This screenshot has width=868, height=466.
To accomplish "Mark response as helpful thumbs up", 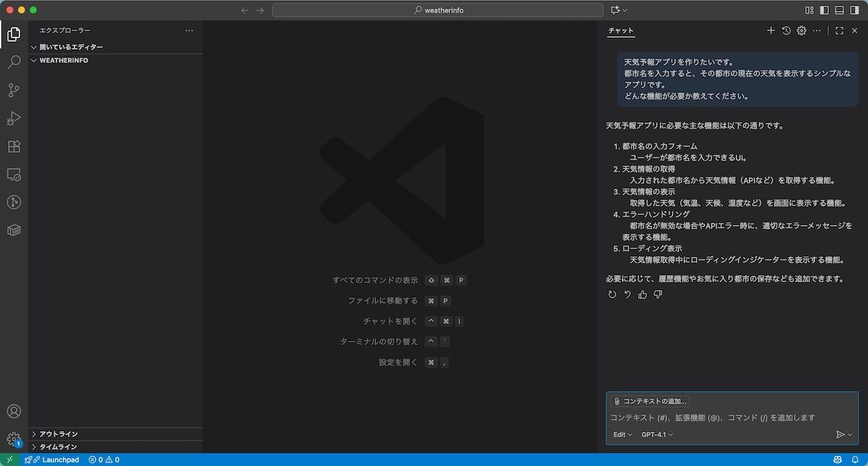I will (x=642, y=295).
